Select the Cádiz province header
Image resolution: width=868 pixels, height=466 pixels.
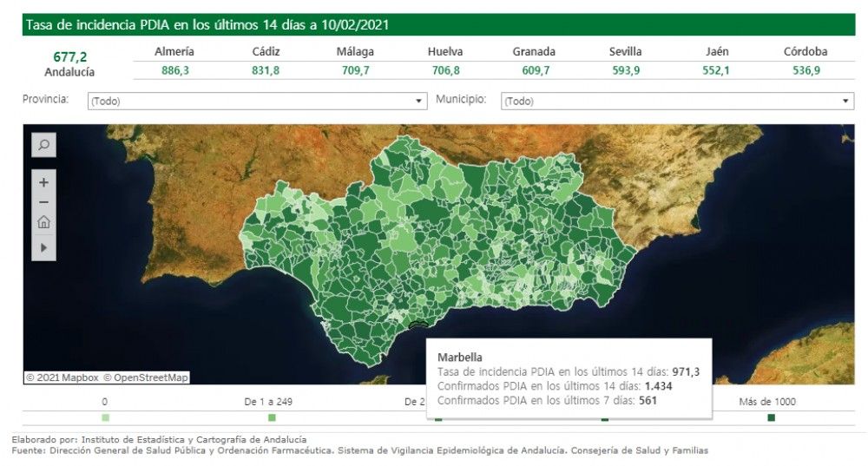(266, 51)
